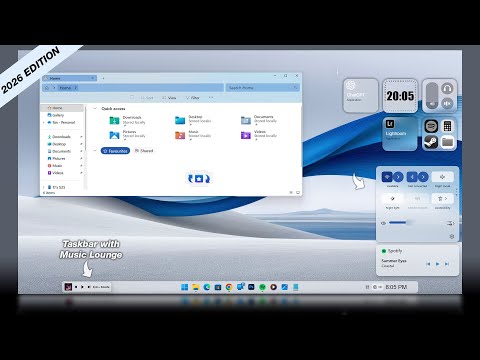The image size is (480, 360).
Task: Open Google Chrome from the taskbar
Action: [229, 287]
